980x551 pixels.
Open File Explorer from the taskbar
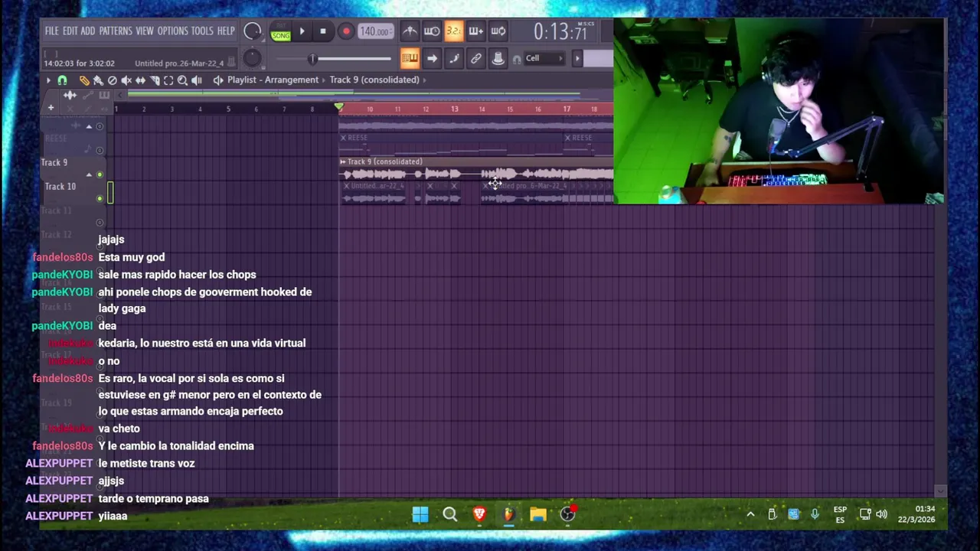click(538, 514)
